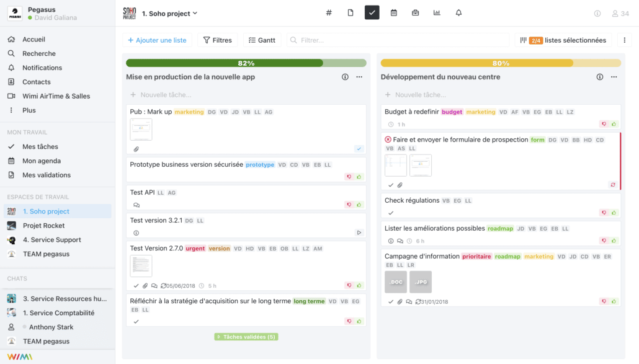
Task: Open the 2/4 listes sélectionnées selector
Action: [563, 40]
